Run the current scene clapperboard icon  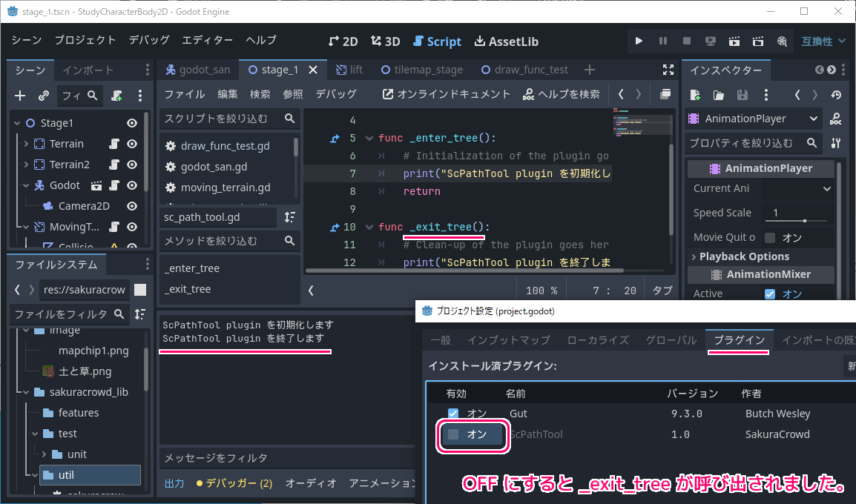click(x=734, y=41)
